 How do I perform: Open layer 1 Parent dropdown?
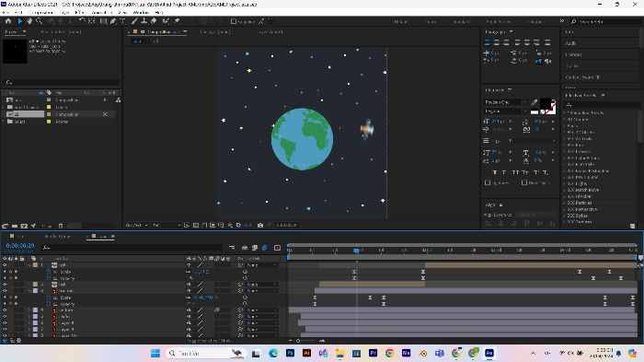point(262,265)
